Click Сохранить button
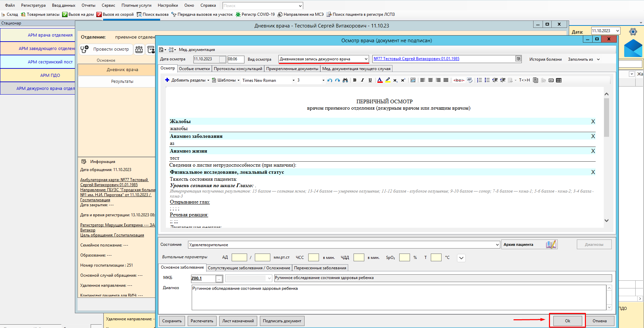The width and height of the screenshot is (644, 328). 172,321
